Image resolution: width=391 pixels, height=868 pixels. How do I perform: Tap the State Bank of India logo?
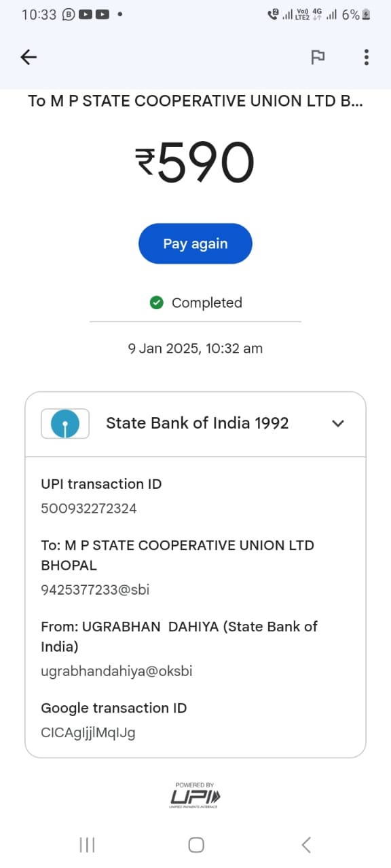[x=65, y=424]
